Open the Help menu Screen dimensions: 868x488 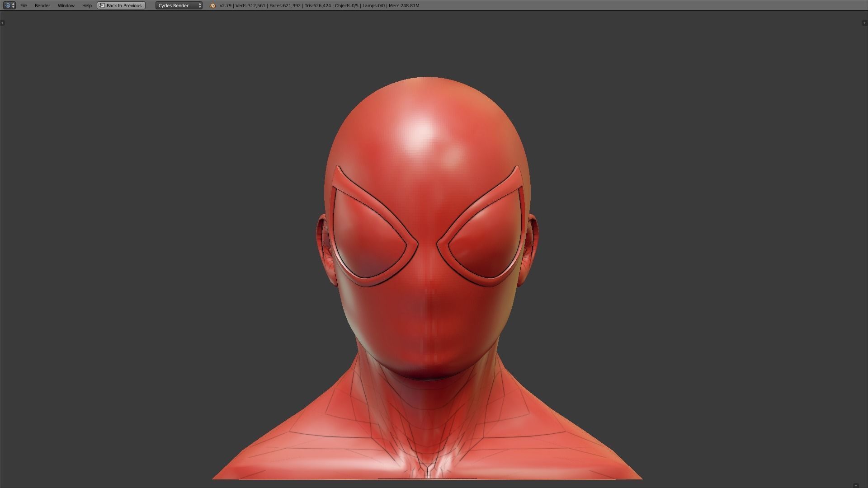[87, 5]
